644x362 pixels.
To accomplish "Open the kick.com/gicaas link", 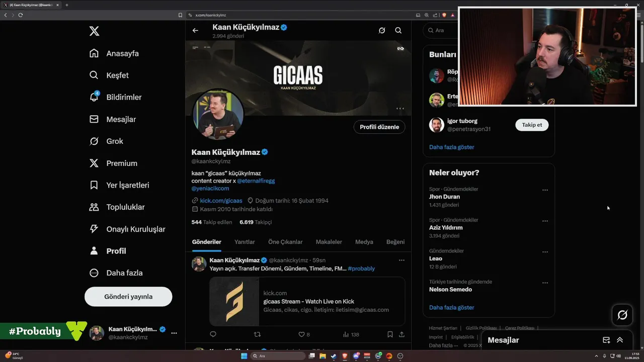I will tap(221, 201).
